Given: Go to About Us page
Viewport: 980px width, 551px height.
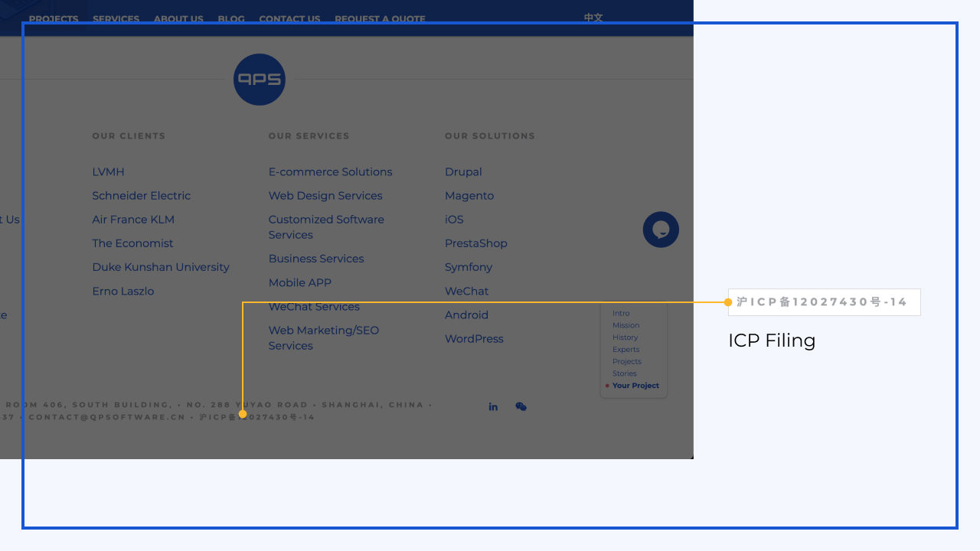Looking at the screenshot, I should [178, 19].
